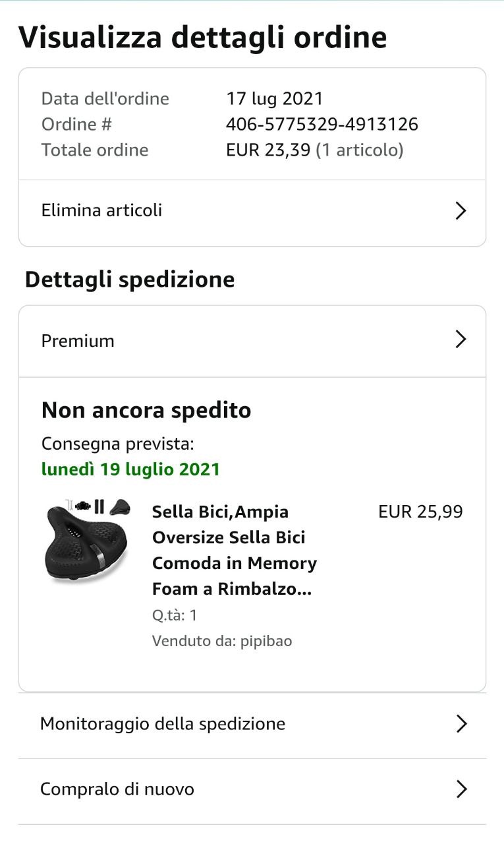Image resolution: width=504 pixels, height=844 pixels.
Task: Tap order number 406-5775329-4913126
Action: tap(322, 124)
